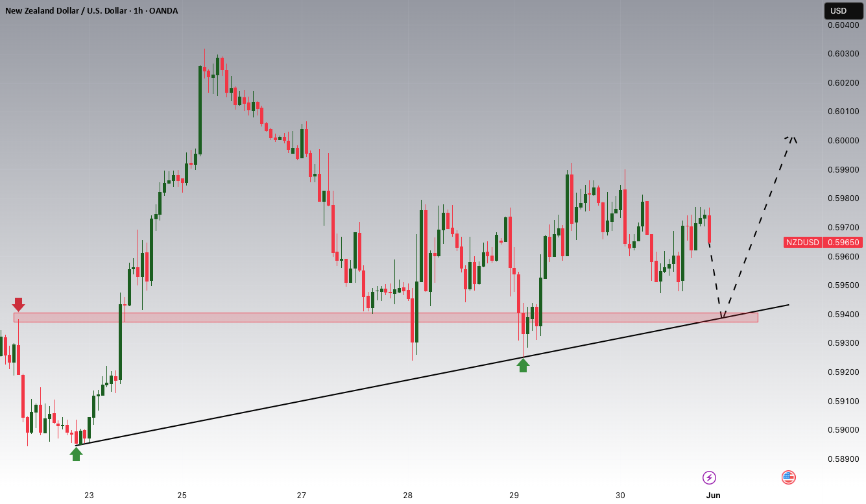Click the 0.59000 price axis label
866x504 pixels.
[x=843, y=430]
